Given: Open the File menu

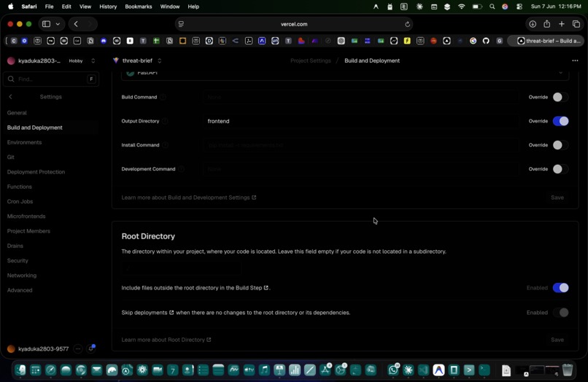Looking at the screenshot, I should (49, 7).
